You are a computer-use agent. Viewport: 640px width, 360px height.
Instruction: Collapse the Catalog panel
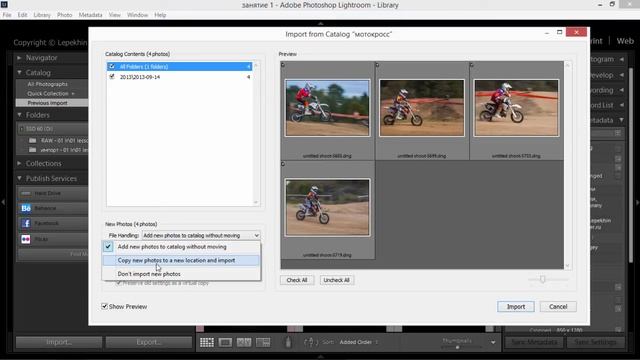pyautogui.click(x=19, y=72)
